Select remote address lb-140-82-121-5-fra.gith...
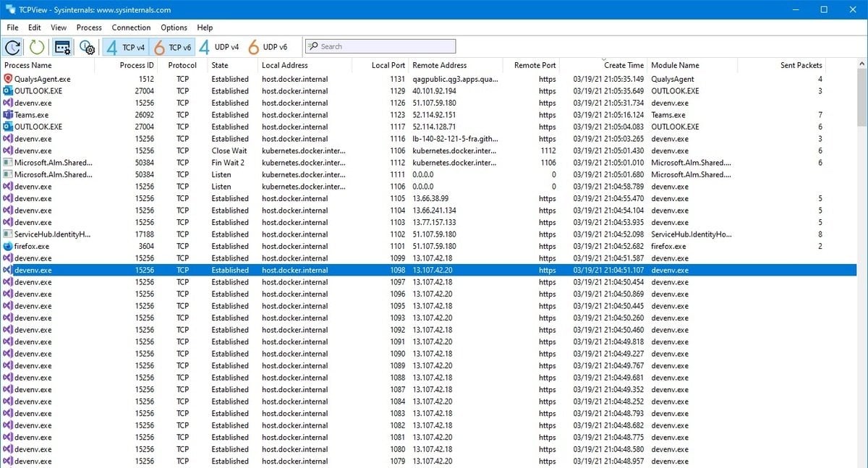The height and width of the screenshot is (468, 868). [x=455, y=139]
